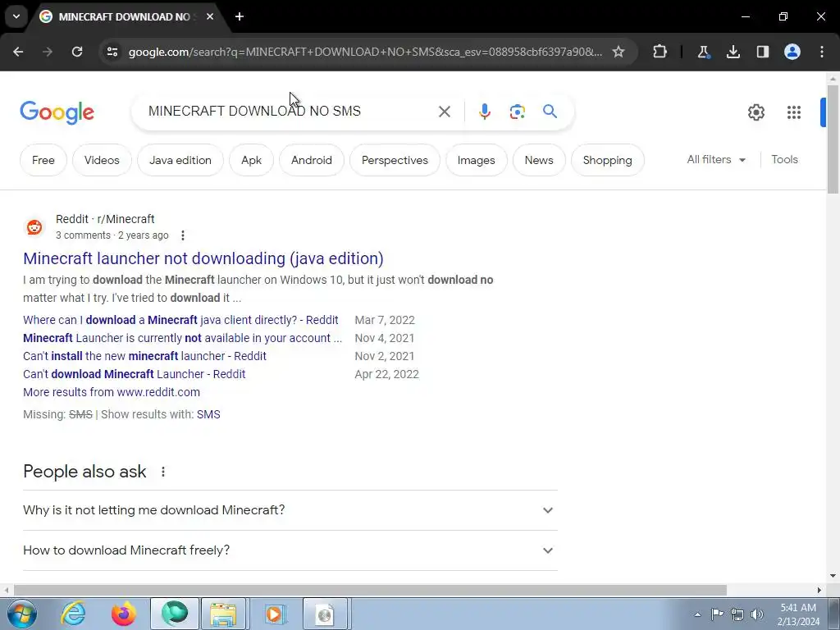Click the Reddit result favicon
This screenshot has width=840, height=630.
coord(34,227)
